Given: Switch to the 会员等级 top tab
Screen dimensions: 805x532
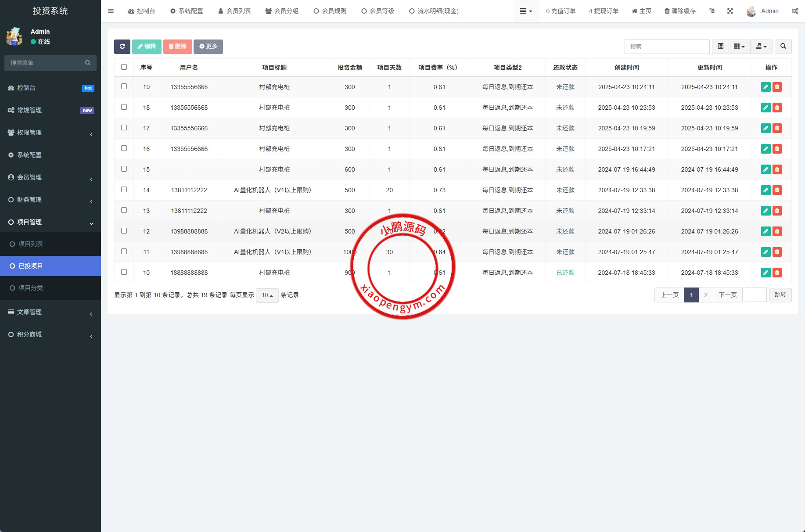Looking at the screenshot, I should (377, 11).
